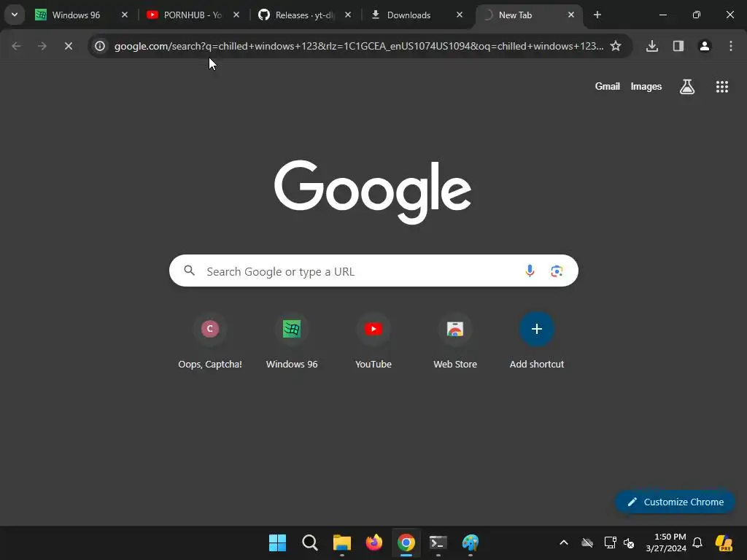This screenshot has height=560, width=747.
Task: Stop loading the page
Action: click(68, 46)
